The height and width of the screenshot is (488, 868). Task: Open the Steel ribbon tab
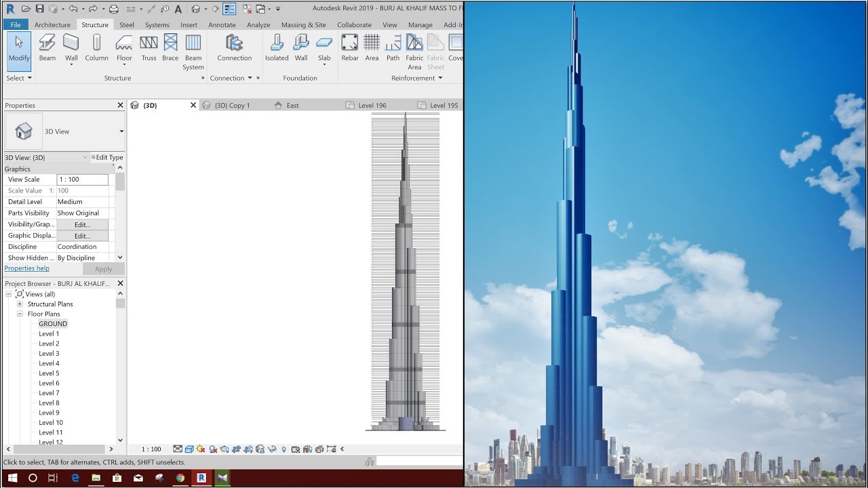127,25
